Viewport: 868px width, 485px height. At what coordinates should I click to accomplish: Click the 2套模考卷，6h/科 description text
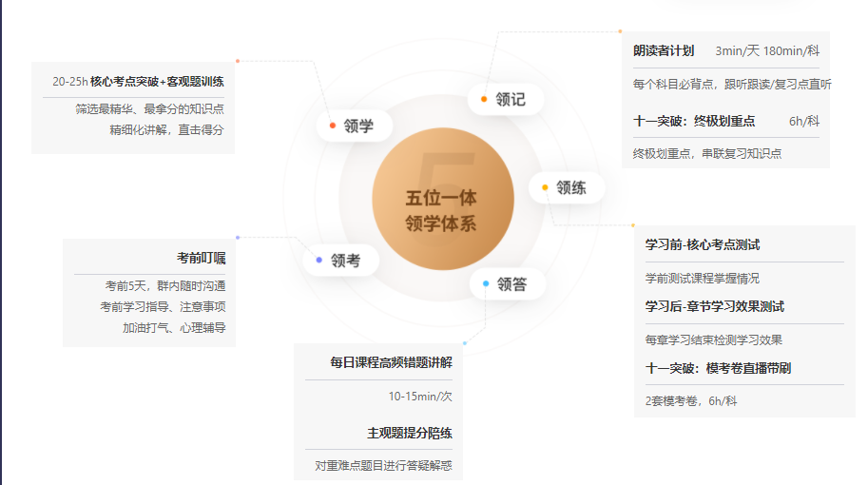691,401
